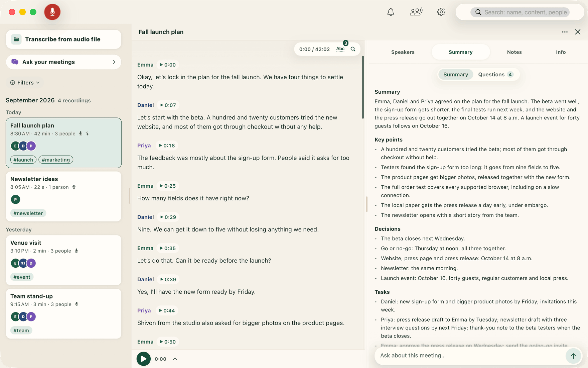588x368 pixels.
Task: Click the S2 speaker avatar on Venue visit
Action: [x=23, y=263]
